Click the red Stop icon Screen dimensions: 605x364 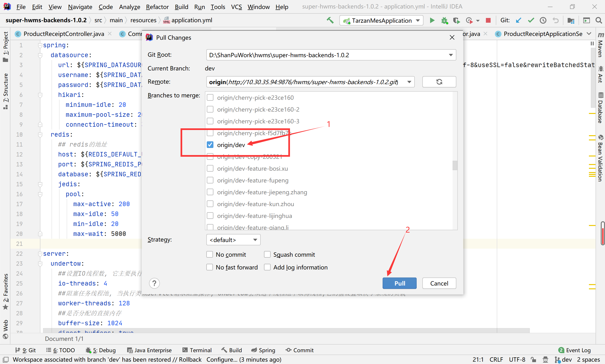click(488, 20)
